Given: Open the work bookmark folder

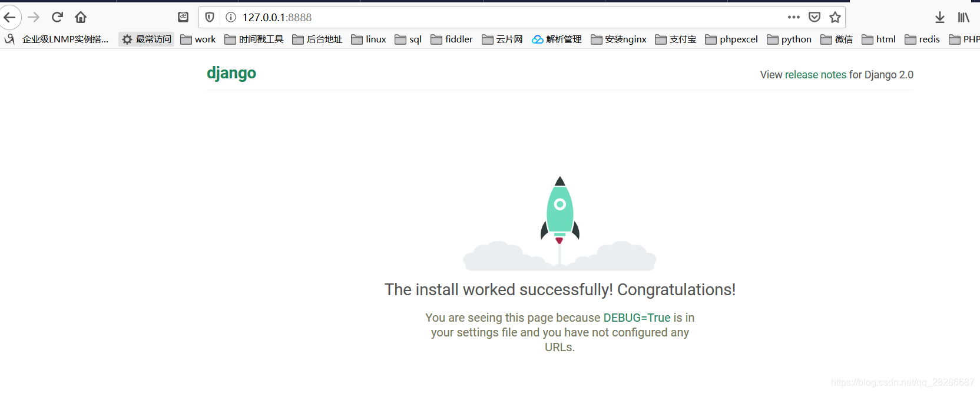Looking at the screenshot, I should 198,39.
